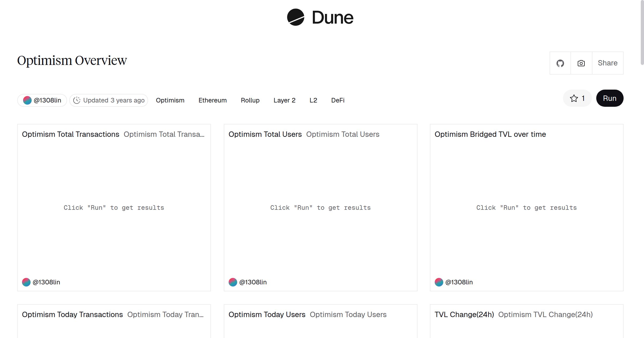Open Optimism Today Transactions card title
The image size is (644, 338).
[x=72, y=314]
